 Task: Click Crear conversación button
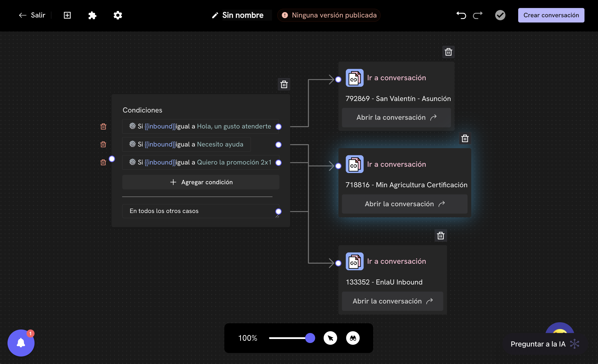pos(551,15)
